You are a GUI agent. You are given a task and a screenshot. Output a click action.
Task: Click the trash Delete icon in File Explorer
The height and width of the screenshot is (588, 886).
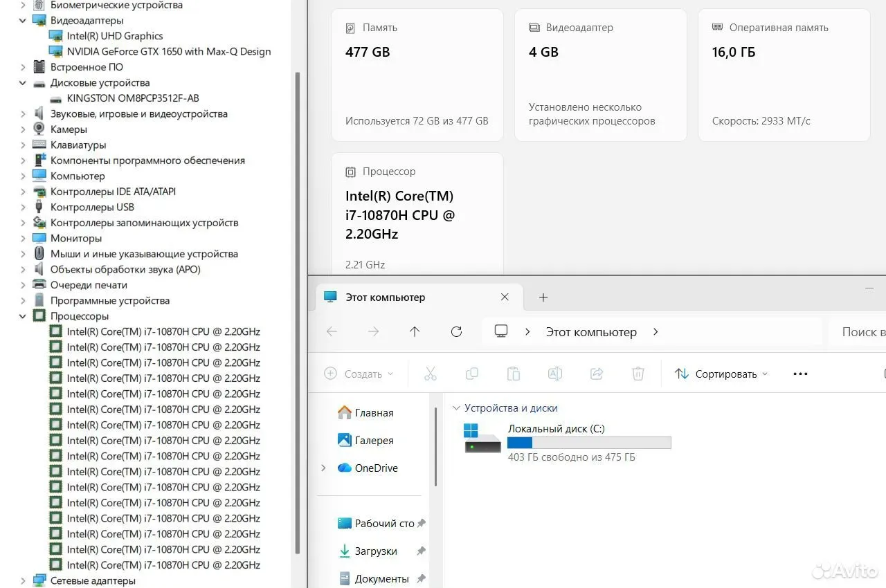point(638,374)
